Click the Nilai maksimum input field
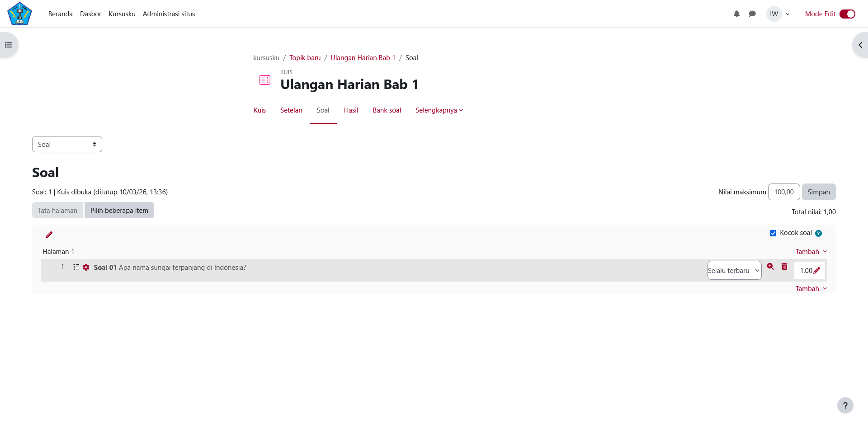The height and width of the screenshot is (428, 868). coord(783,192)
